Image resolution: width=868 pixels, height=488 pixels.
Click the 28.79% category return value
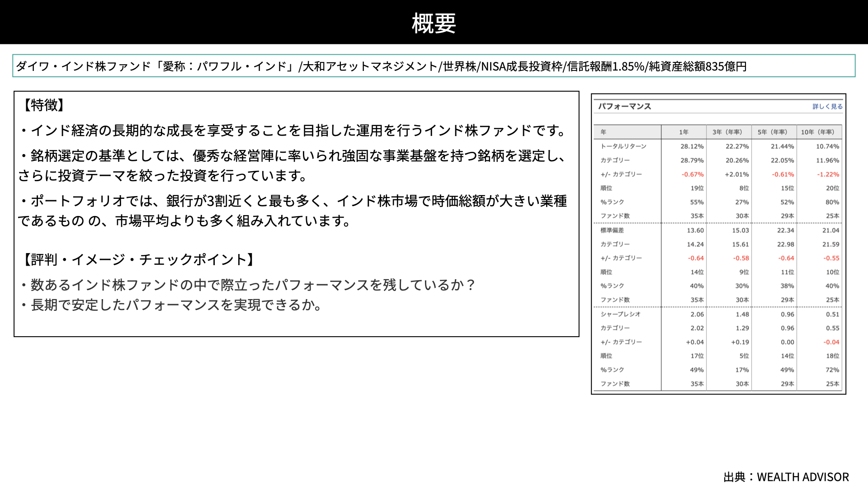pyautogui.click(x=692, y=160)
